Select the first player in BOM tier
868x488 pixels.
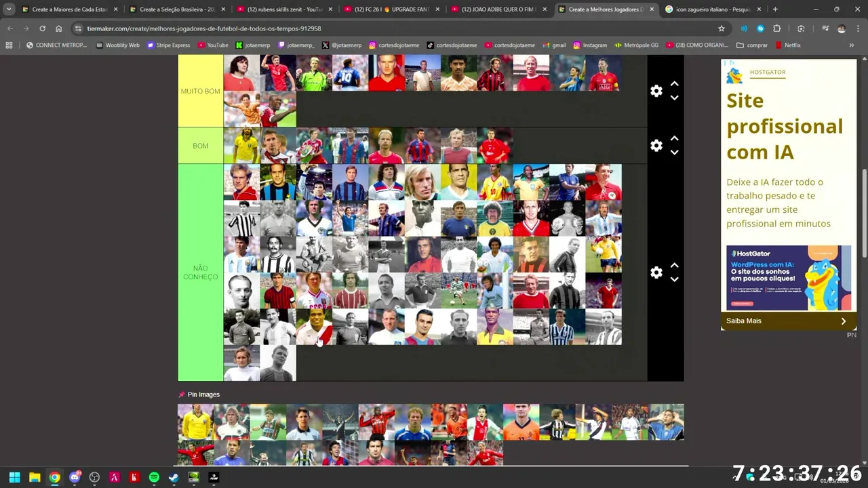click(241, 146)
